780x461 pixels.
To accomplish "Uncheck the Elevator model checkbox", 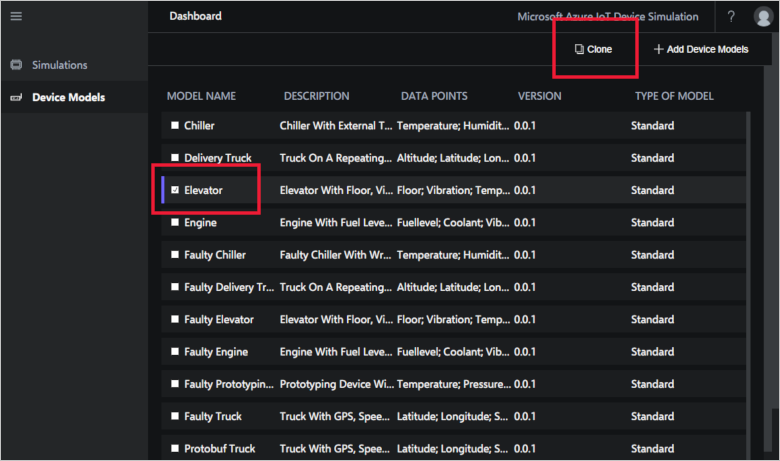I will [175, 190].
